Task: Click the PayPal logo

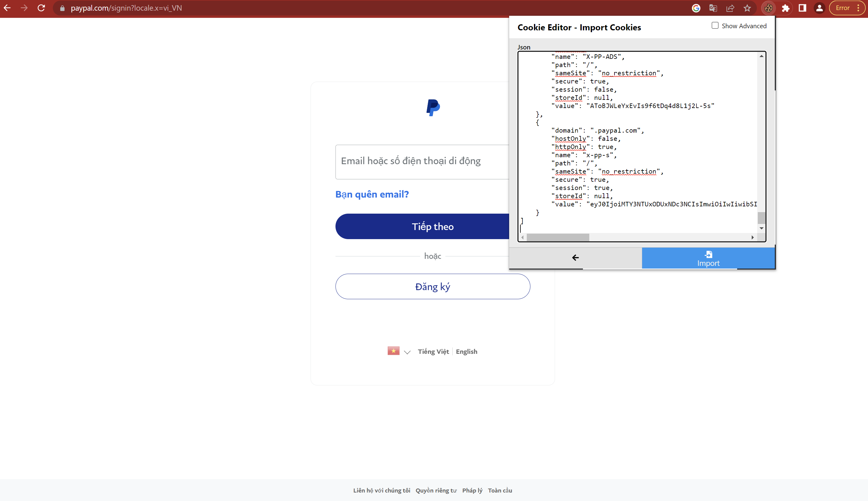Action: (433, 108)
